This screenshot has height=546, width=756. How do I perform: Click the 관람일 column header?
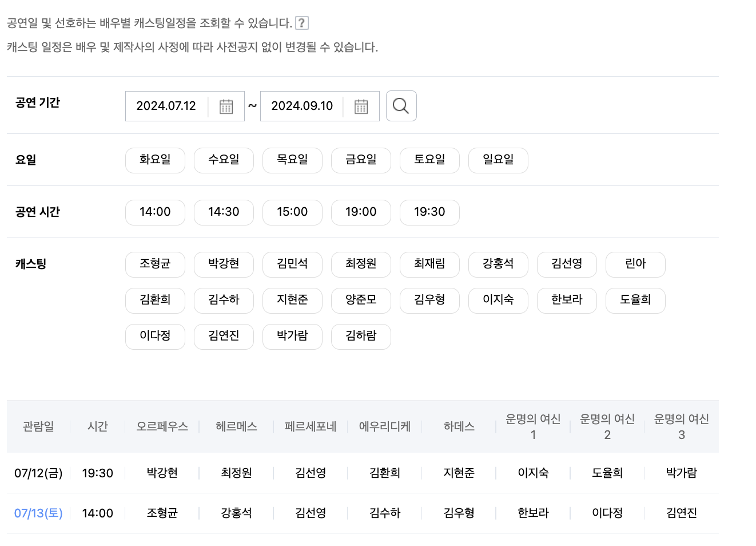tap(38, 426)
